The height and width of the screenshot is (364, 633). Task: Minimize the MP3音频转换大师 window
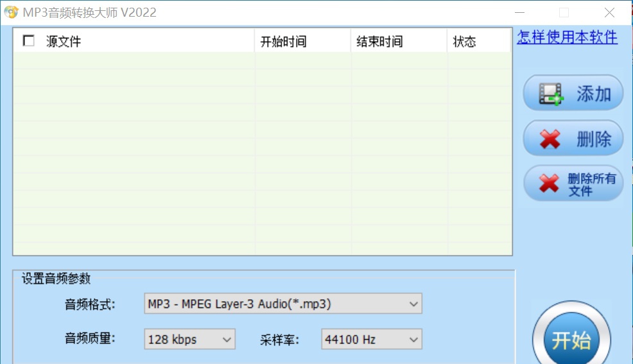pos(520,12)
